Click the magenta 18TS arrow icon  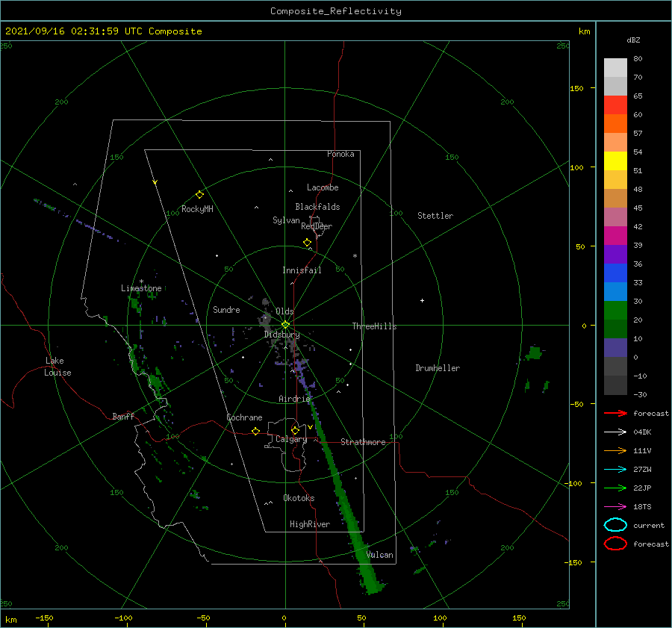615,507
